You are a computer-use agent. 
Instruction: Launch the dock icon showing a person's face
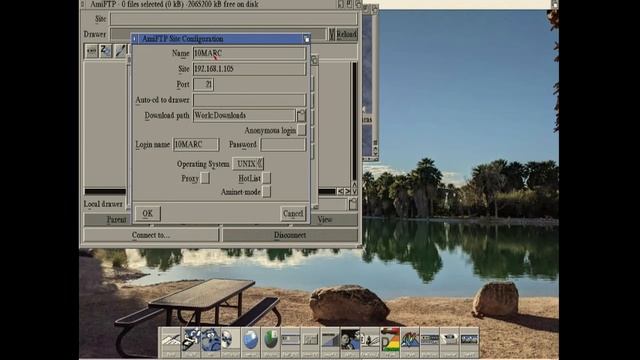350,340
